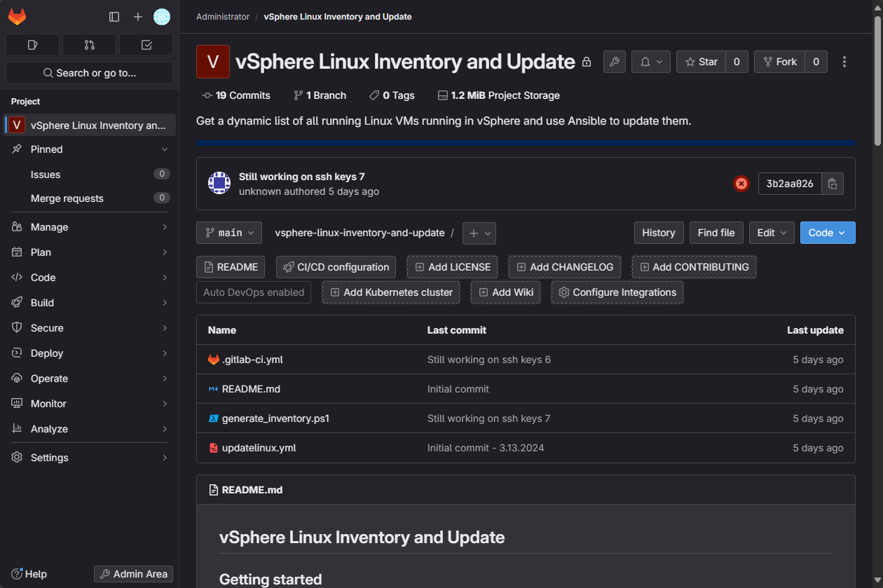Screen dimensions: 883x588
Task: Toggle the sidebar collapse icon
Action: (114, 17)
